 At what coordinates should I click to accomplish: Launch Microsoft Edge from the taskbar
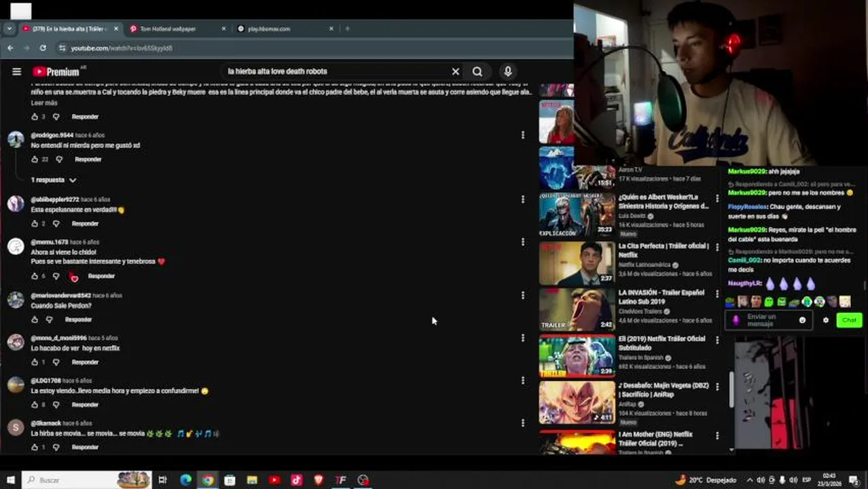pyautogui.click(x=185, y=480)
